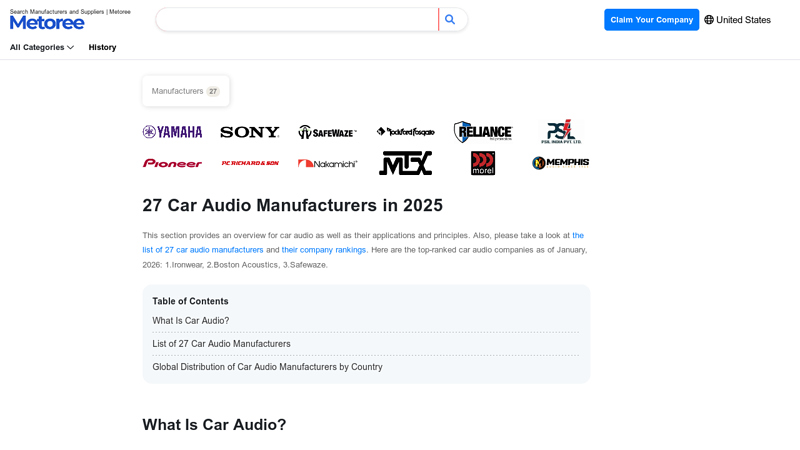This screenshot has height=450, width=800.
Task: Open the Yamaha logo
Action: [x=172, y=132]
